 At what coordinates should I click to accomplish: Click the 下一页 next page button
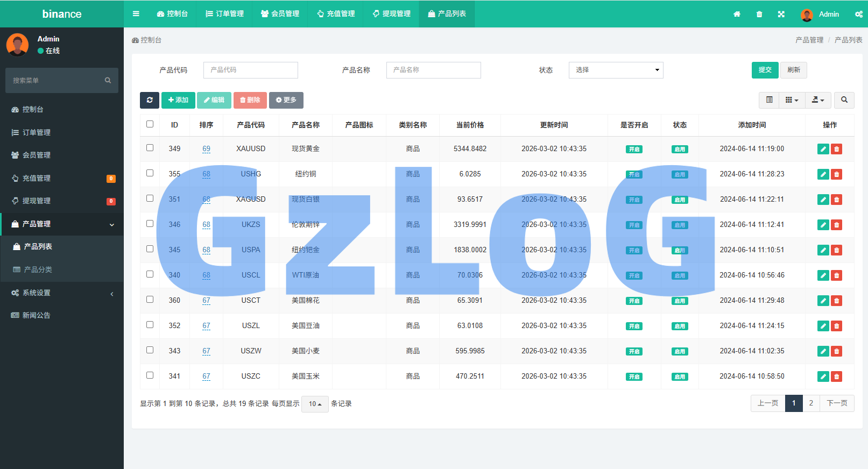tap(837, 403)
